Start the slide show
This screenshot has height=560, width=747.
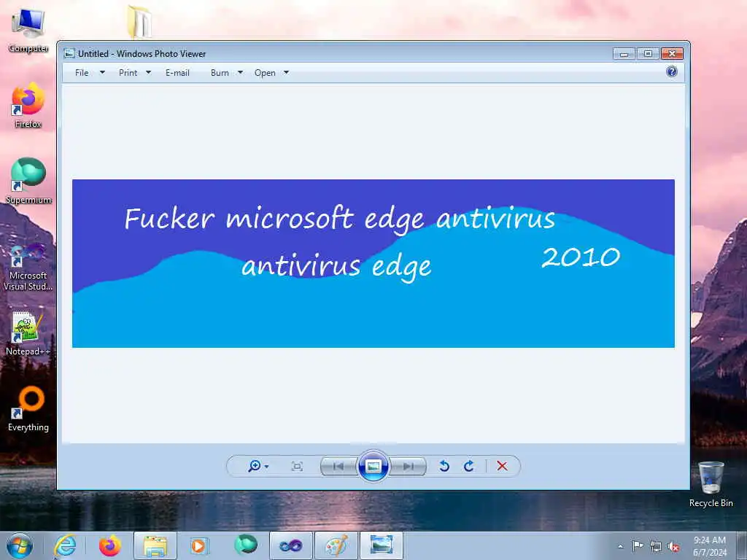point(373,466)
